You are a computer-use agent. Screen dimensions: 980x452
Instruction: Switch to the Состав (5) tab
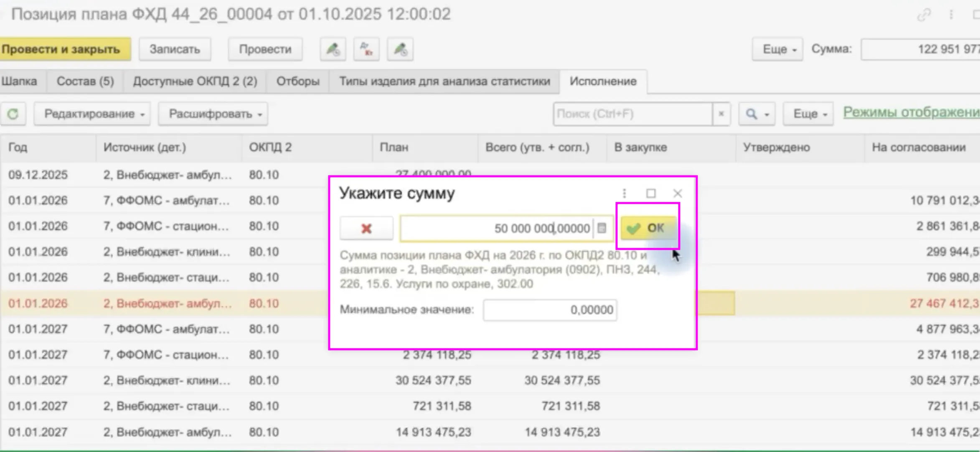coord(85,81)
